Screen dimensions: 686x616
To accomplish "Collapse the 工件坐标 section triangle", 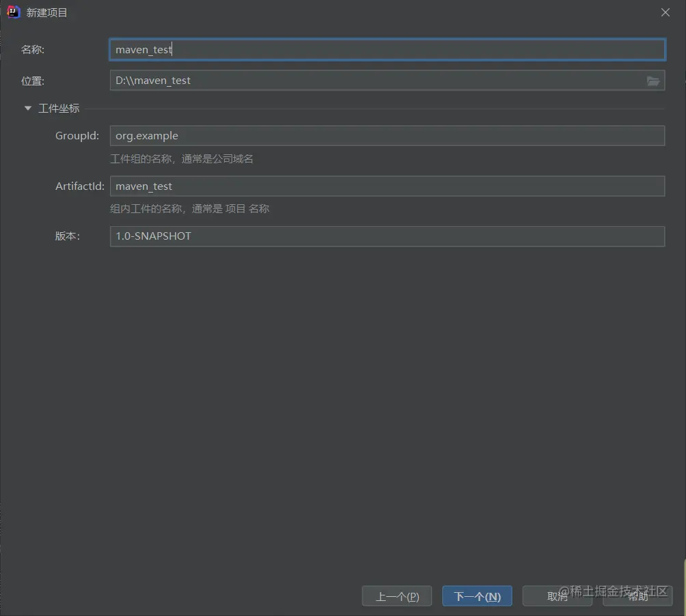I will click(28, 108).
